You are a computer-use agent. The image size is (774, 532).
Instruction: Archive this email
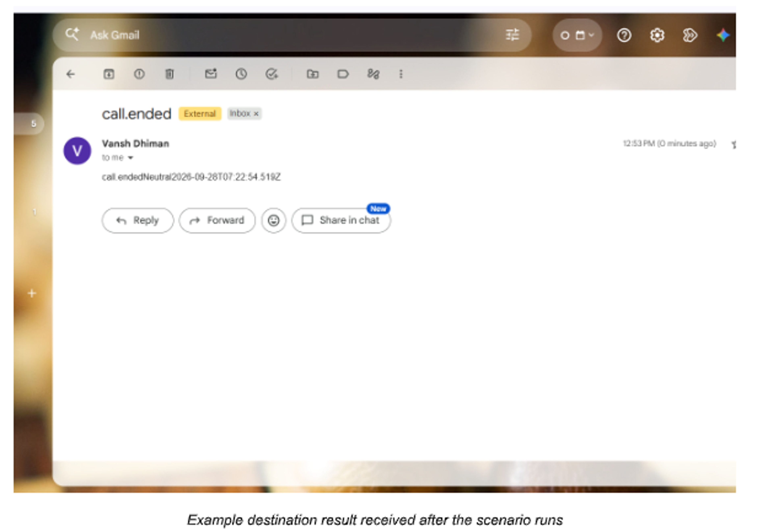[x=109, y=74]
